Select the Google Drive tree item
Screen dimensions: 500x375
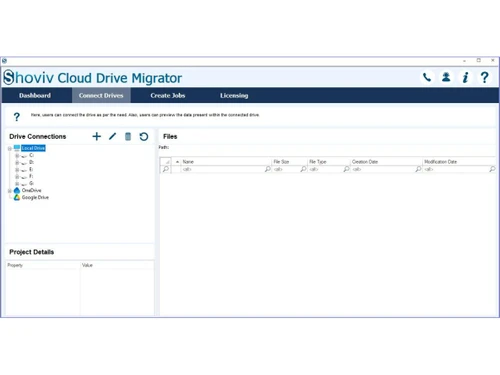point(35,197)
